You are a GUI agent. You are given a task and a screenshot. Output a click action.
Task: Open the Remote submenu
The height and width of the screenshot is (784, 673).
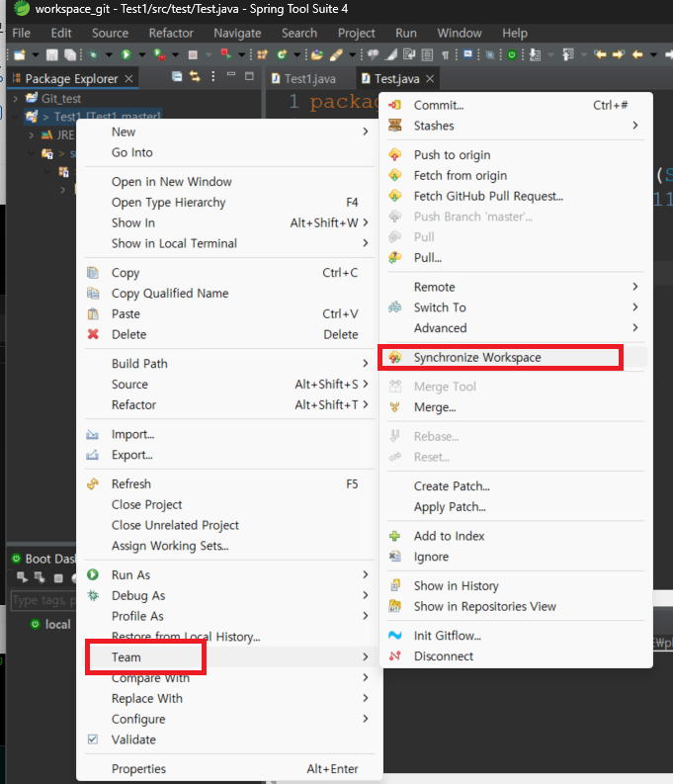[515, 287]
